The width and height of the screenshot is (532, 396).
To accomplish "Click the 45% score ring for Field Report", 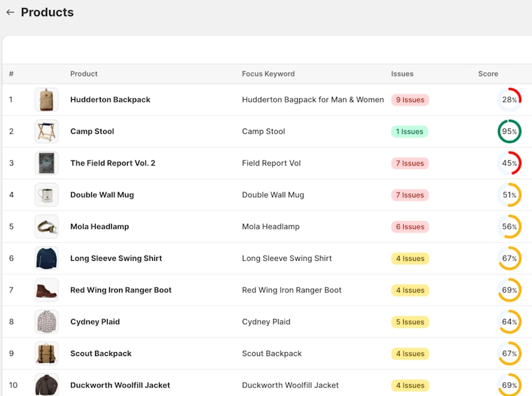I will [x=509, y=163].
